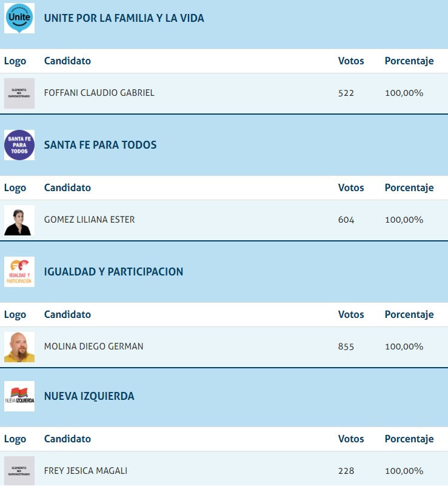Click Foffani's missing-photo placeholder image
448x486 pixels.
[19, 93]
